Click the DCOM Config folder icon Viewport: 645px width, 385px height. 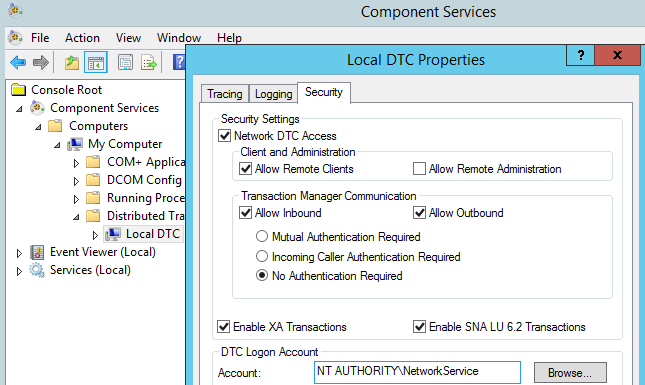coord(93,180)
